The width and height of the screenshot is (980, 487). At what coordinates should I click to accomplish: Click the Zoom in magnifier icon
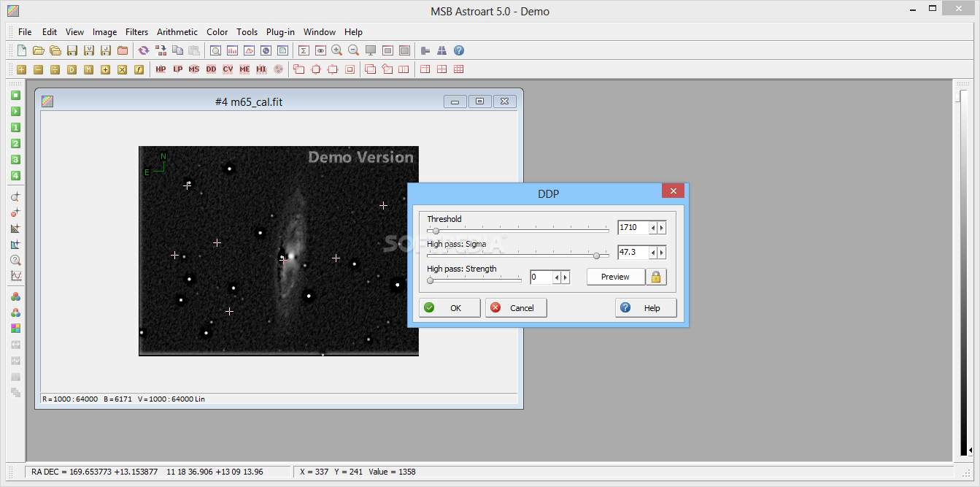tap(336, 50)
